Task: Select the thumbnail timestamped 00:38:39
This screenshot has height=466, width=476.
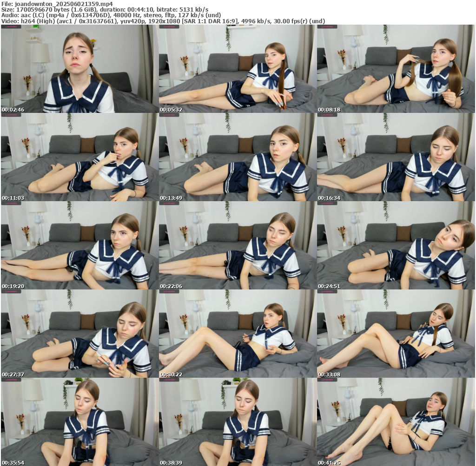Action: 238,422
